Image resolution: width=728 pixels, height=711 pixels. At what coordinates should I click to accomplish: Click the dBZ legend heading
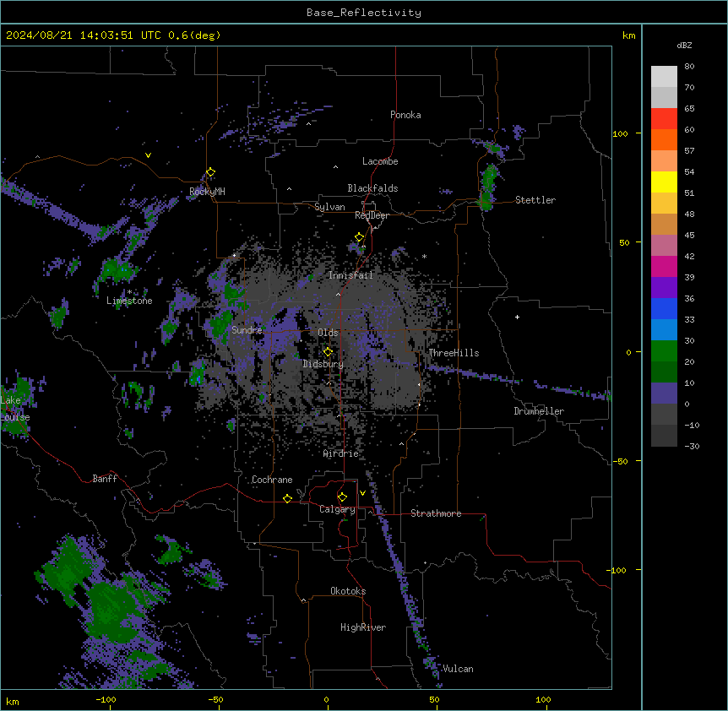point(684,45)
